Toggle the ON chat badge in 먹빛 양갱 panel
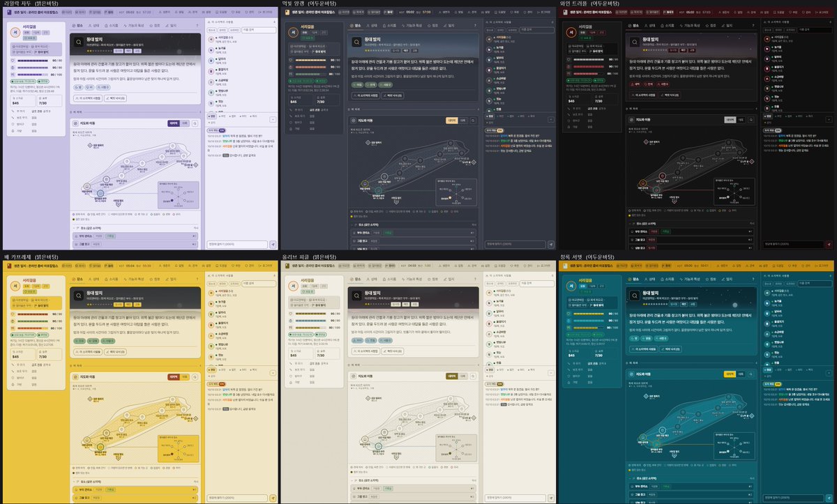The image size is (837, 504). pyautogui.click(x=500, y=130)
